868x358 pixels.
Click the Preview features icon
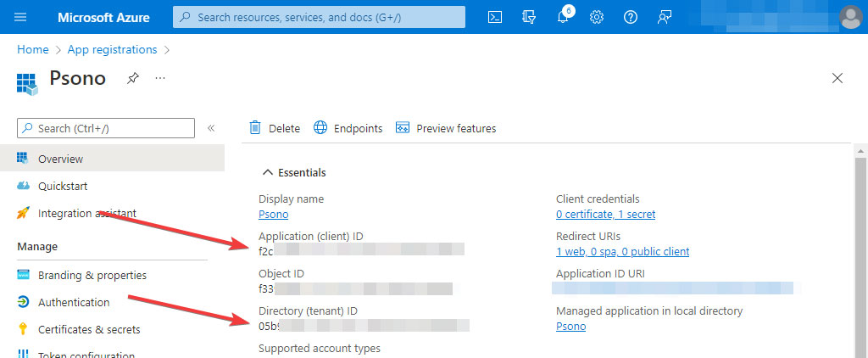coord(403,128)
